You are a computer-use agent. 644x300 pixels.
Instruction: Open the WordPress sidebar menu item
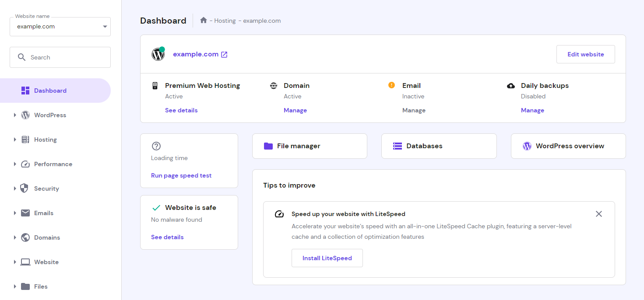55,115
